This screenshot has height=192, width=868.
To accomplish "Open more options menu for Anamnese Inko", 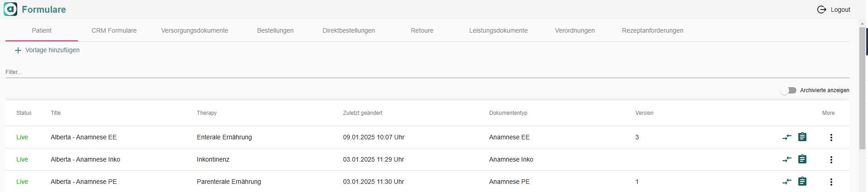I will tap(831, 159).
